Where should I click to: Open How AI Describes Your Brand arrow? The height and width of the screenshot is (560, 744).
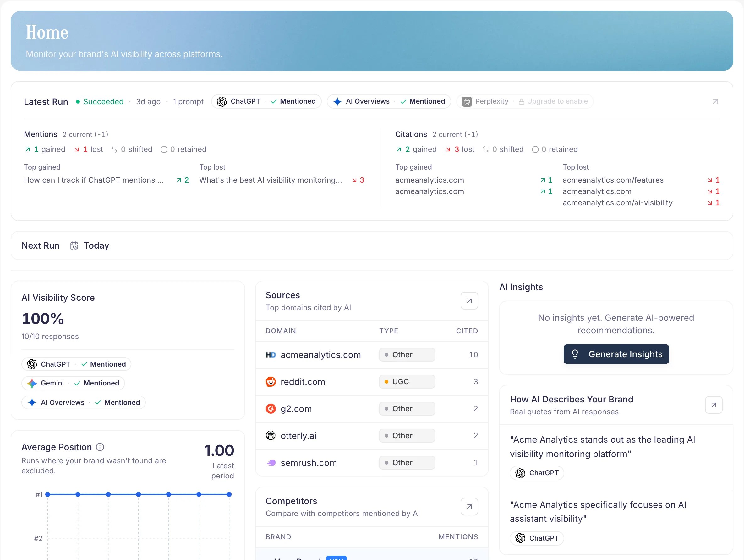point(714,405)
